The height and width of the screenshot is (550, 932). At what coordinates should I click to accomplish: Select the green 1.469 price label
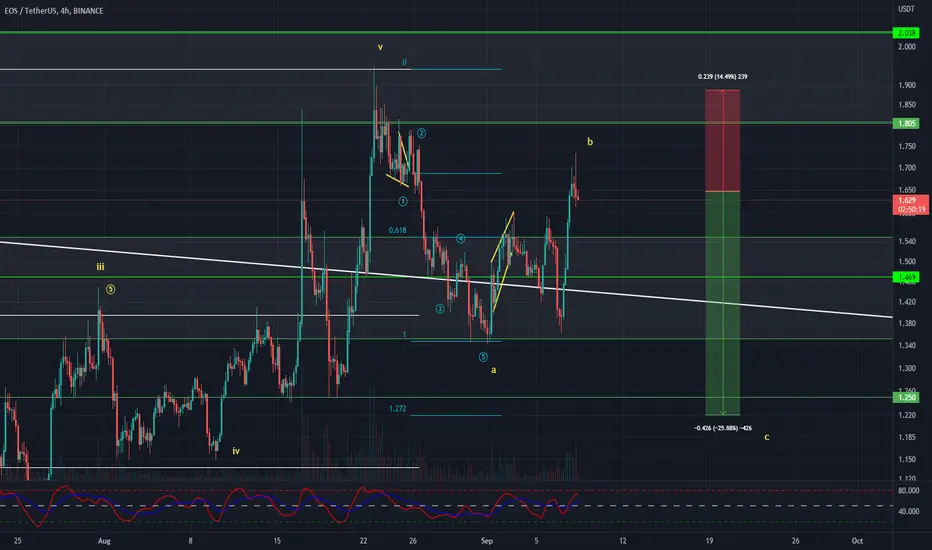[906, 278]
